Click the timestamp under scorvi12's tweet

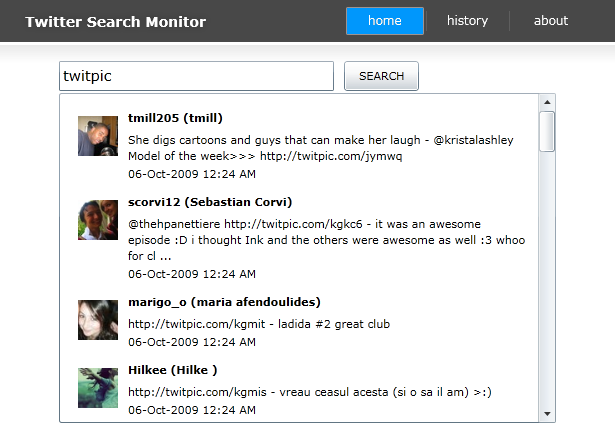click(192, 274)
